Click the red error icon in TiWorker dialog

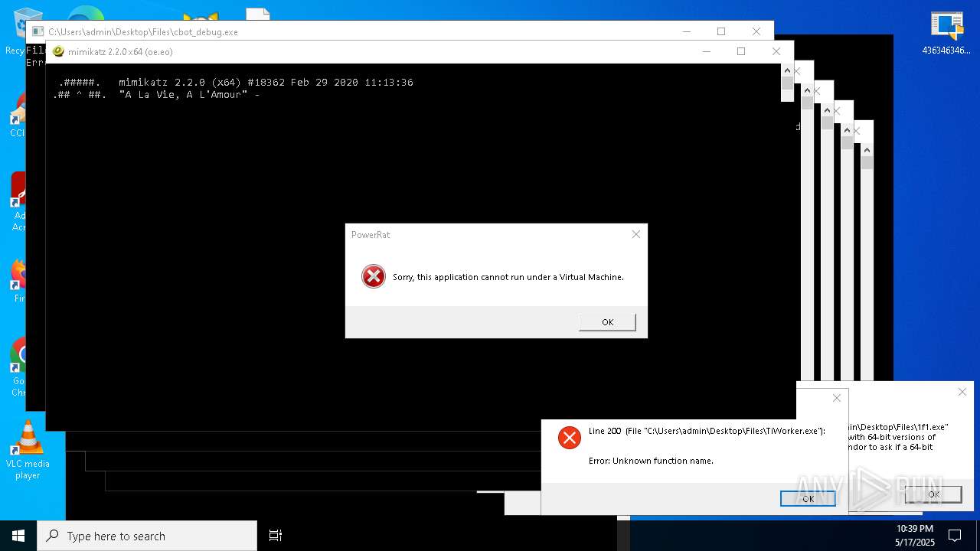tap(569, 437)
